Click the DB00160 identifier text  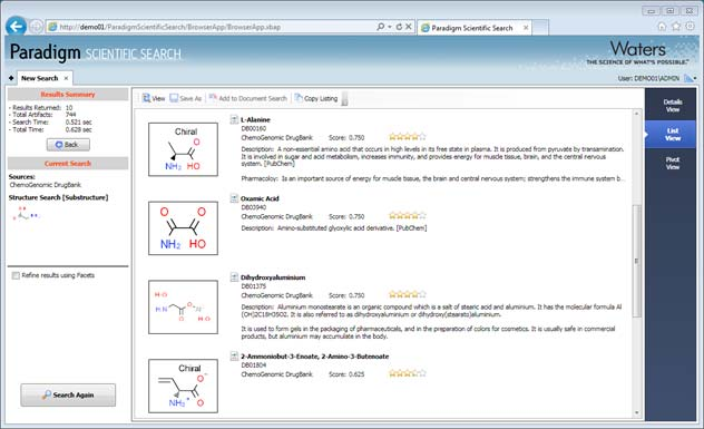coord(254,128)
